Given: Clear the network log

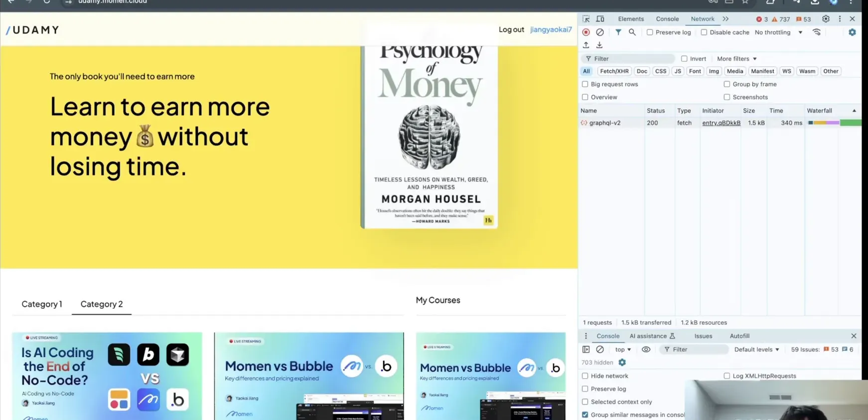Looking at the screenshot, I should click(600, 32).
